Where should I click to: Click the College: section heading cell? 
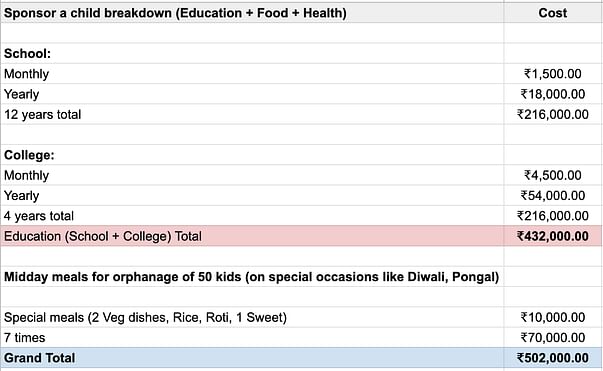252,155
